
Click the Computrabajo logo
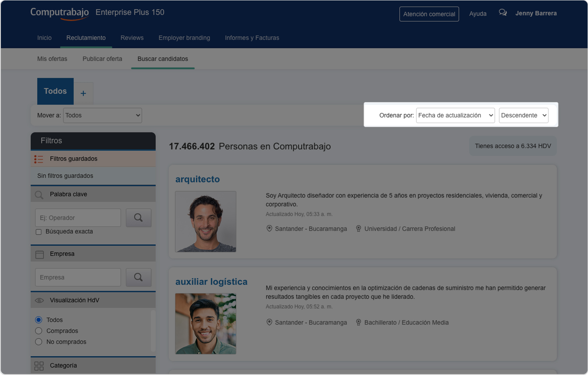pyautogui.click(x=60, y=13)
